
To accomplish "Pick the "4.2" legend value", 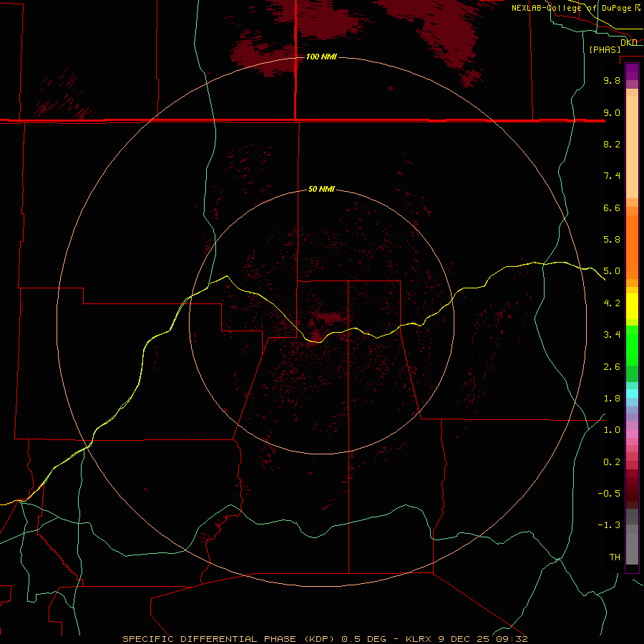I will [612, 303].
